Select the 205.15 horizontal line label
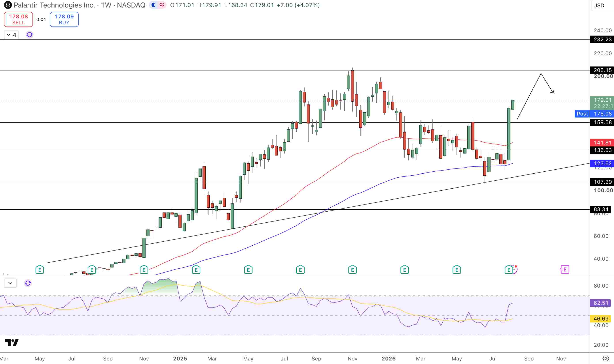Screen dimensions: 614x364 click(x=602, y=70)
